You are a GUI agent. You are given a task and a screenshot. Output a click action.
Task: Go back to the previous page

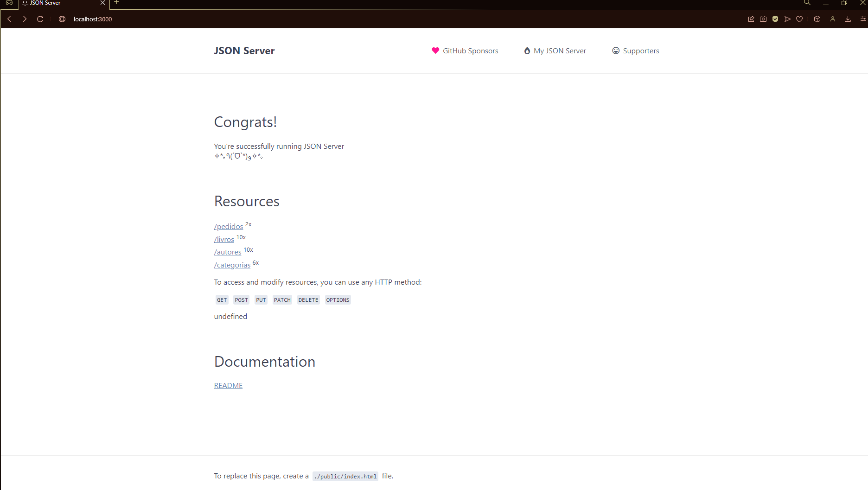point(9,19)
